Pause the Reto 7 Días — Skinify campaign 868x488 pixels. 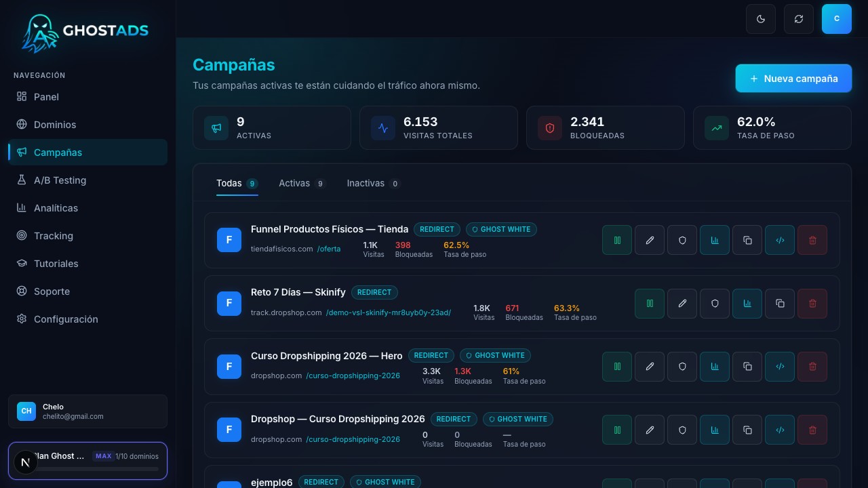650,304
